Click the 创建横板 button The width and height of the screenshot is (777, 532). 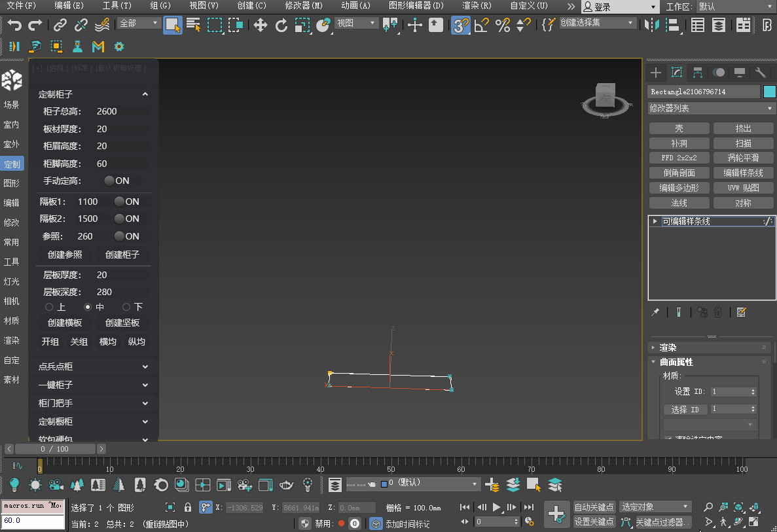[x=65, y=323]
